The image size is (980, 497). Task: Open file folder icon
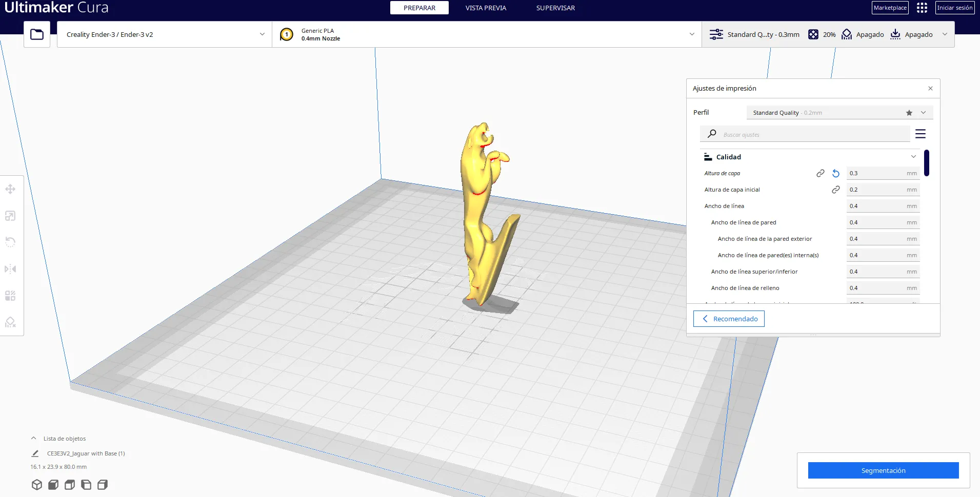click(x=37, y=34)
